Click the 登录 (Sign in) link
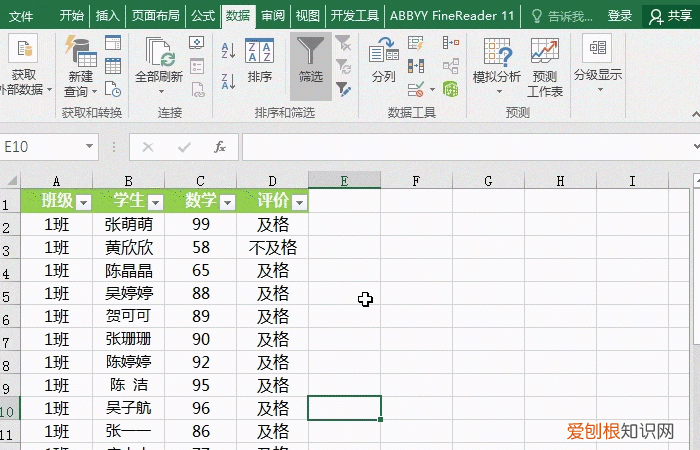This screenshot has height=450, width=700. point(620,16)
